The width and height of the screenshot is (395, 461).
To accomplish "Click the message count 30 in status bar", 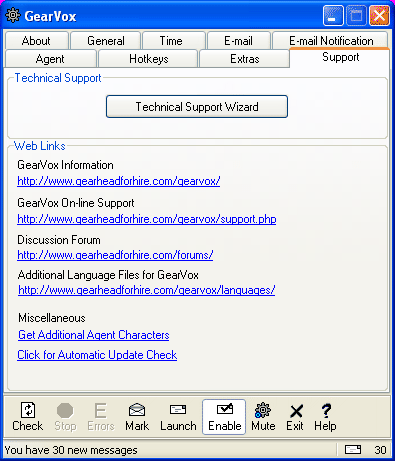I will click(380, 450).
